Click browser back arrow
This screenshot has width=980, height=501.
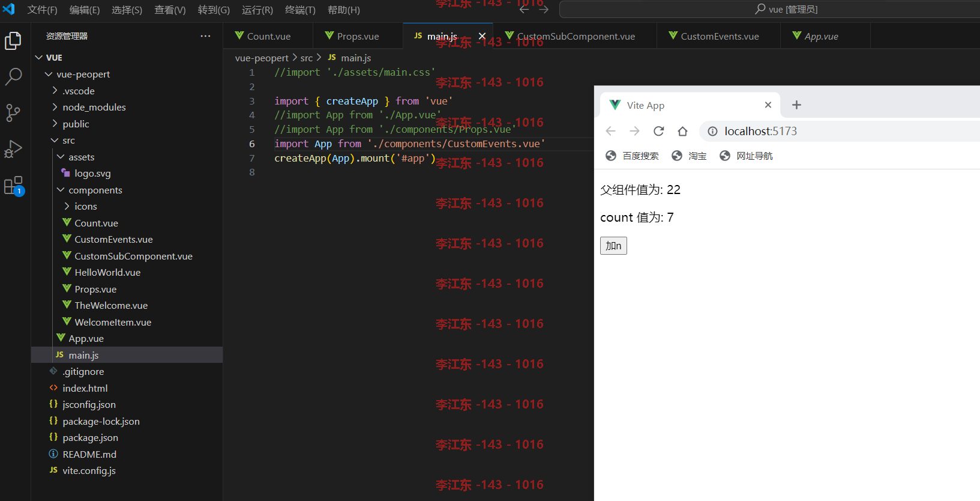(x=611, y=131)
